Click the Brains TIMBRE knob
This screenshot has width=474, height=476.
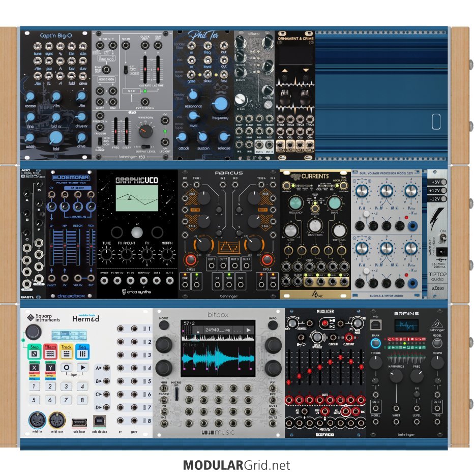pos(376,363)
